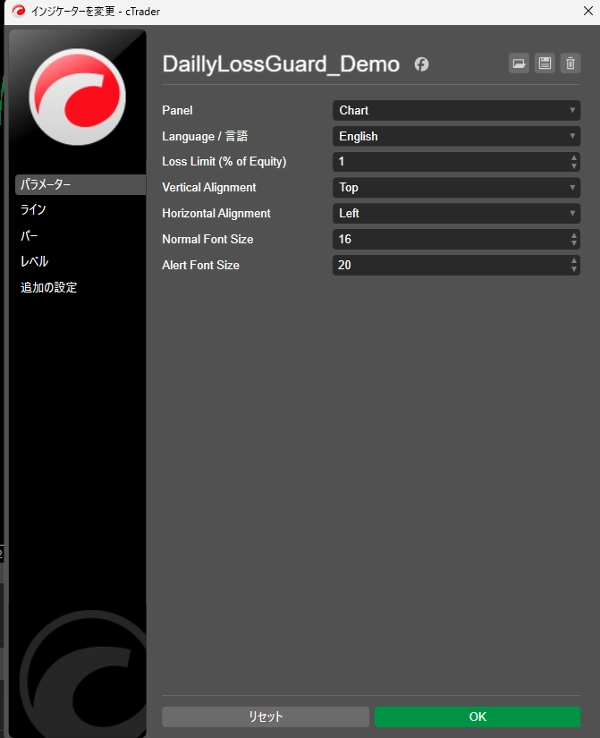The width and height of the screenshot is (600, 738).
Task: Click the cTrader logo in the sidebar
Action: coord(77,97)
